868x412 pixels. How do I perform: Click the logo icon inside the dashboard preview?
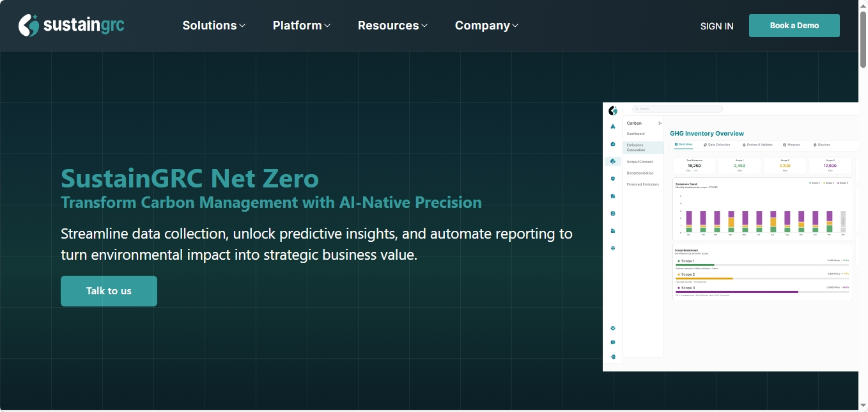click(613, 111)
